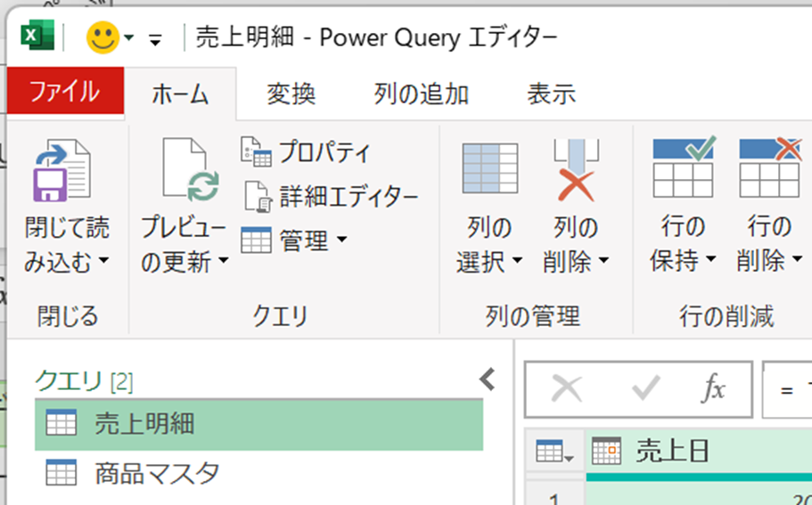This screenshot has width=812, height=505.
Task: Open the 詳細エディター button label
Action: [349, 197]
